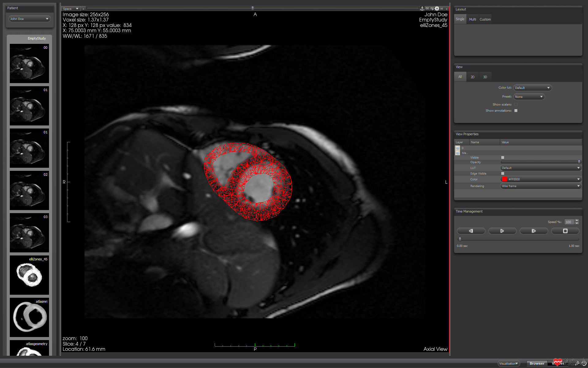Click the link views chain icon
This screenshot has height=368, width=588.
coord(427,9)
